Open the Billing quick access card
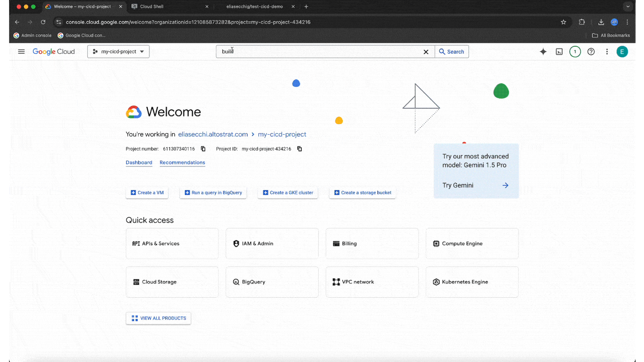 (372, 244)
